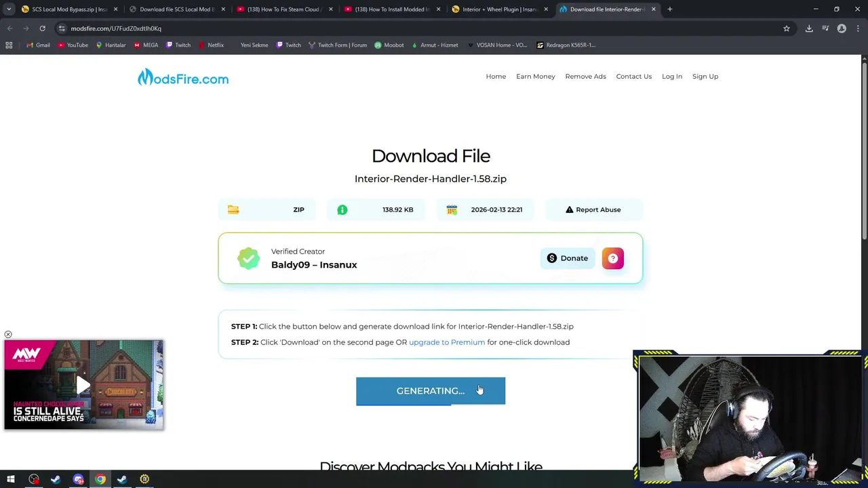The image size is (868, 488).
Task: Open the Moobot bookmark
Action: (389, 45)
